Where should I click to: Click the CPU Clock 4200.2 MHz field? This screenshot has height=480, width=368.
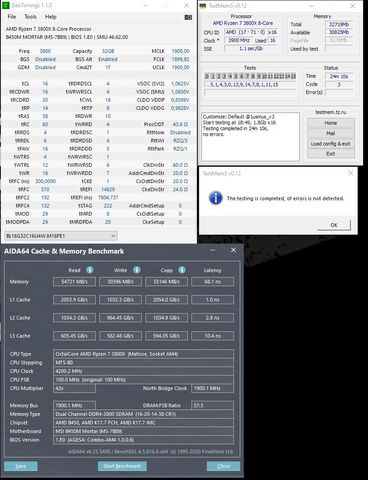pyautogui.click(x=143, y=371)
